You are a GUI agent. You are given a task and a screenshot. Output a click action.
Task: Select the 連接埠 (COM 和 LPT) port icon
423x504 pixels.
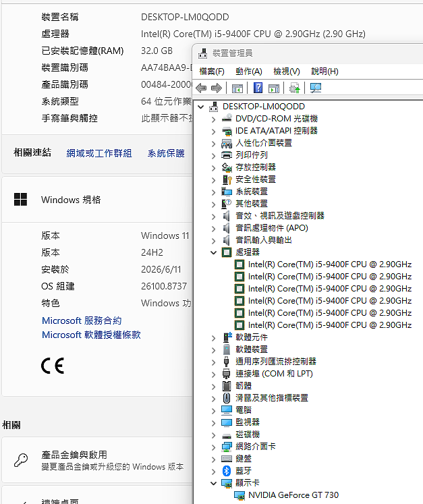pyautogui.click(x=226, y=374)
